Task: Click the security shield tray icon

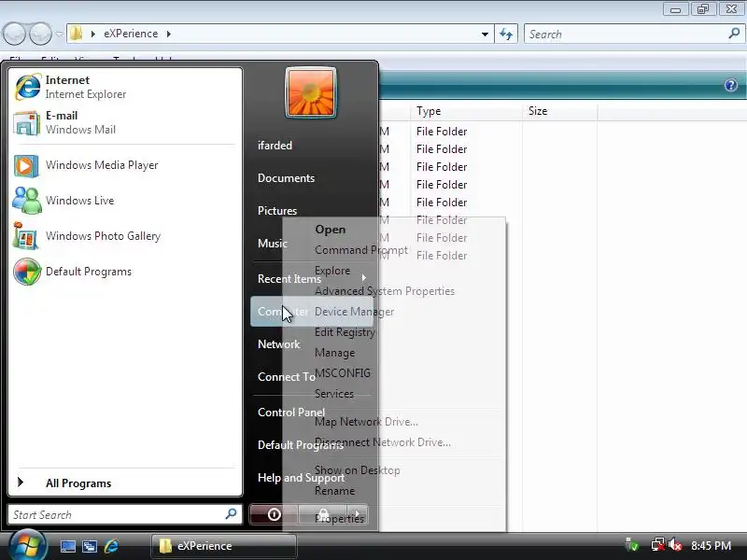Action: coord(632,545)
